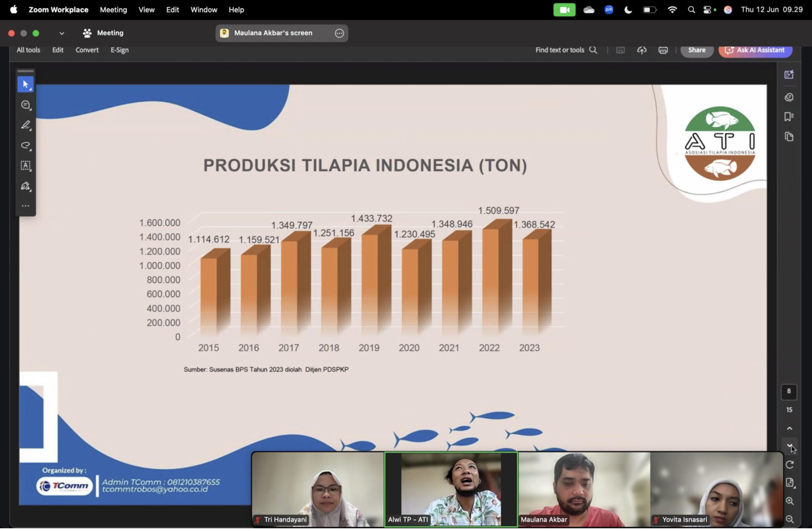Click the Meeting tab button with people icon
Image resolution: width=812 pixels, height=529 pixels.
[x=103, y=33]
